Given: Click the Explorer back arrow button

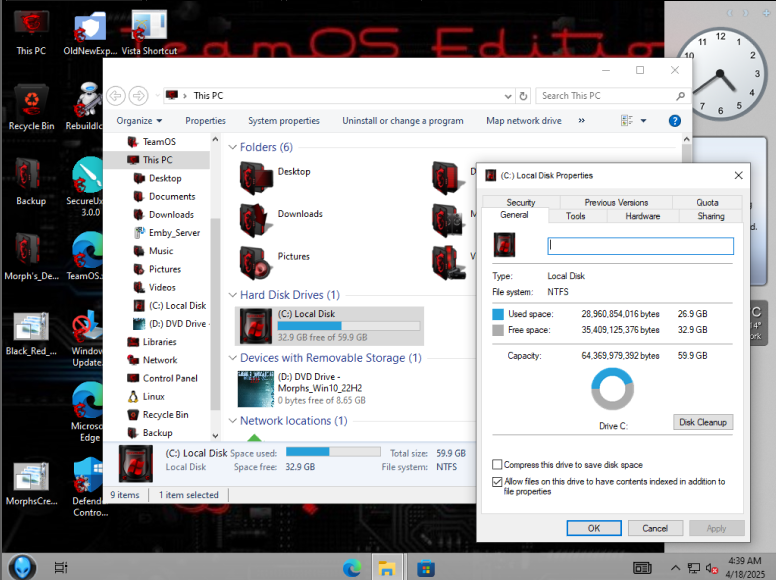Looking at the screenshot, I should click(x=116, y=96).
